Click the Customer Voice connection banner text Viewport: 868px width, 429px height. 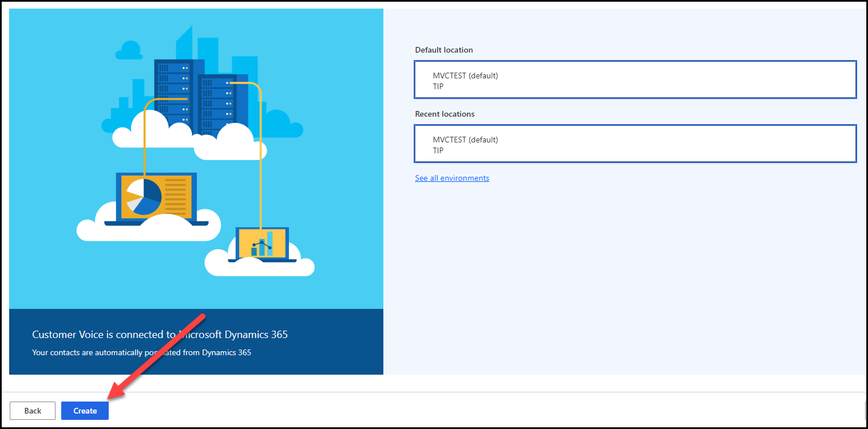pos(161,335)
